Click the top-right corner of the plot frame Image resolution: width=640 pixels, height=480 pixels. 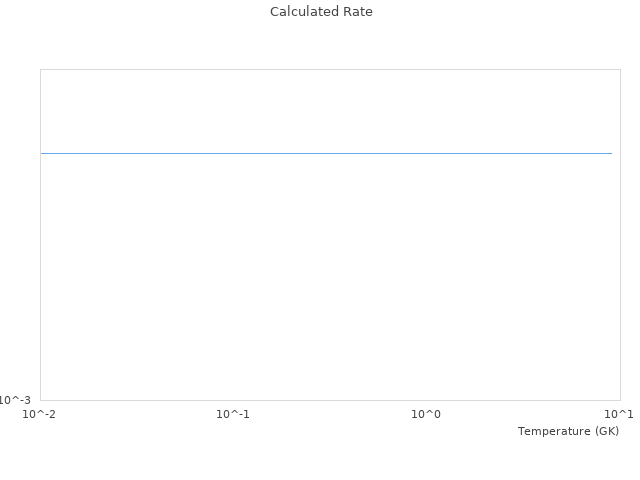click(620, 69)
